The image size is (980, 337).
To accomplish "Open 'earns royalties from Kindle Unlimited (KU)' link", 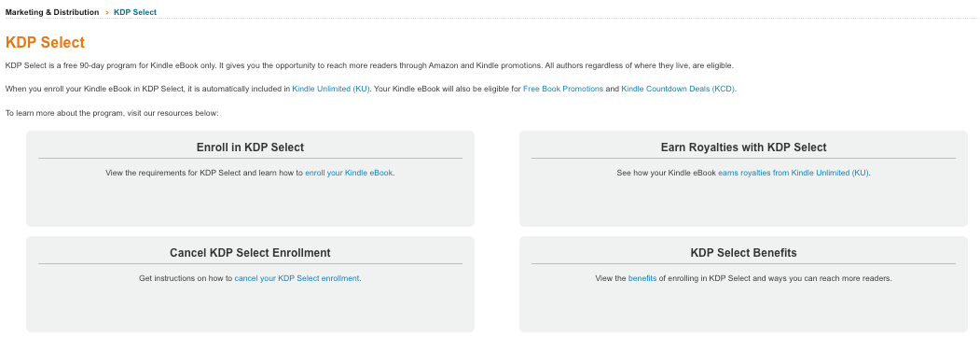I will tap(794, 173).
